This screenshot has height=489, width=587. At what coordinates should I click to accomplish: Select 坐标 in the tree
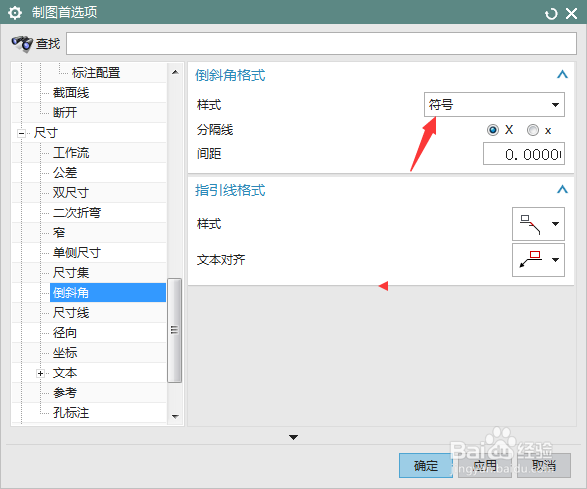pos(65,353)
